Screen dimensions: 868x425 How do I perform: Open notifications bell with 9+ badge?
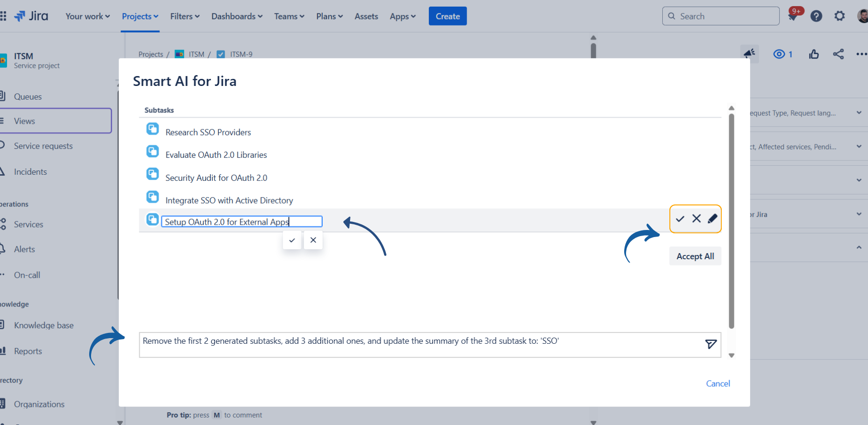(x=793, y=16)
